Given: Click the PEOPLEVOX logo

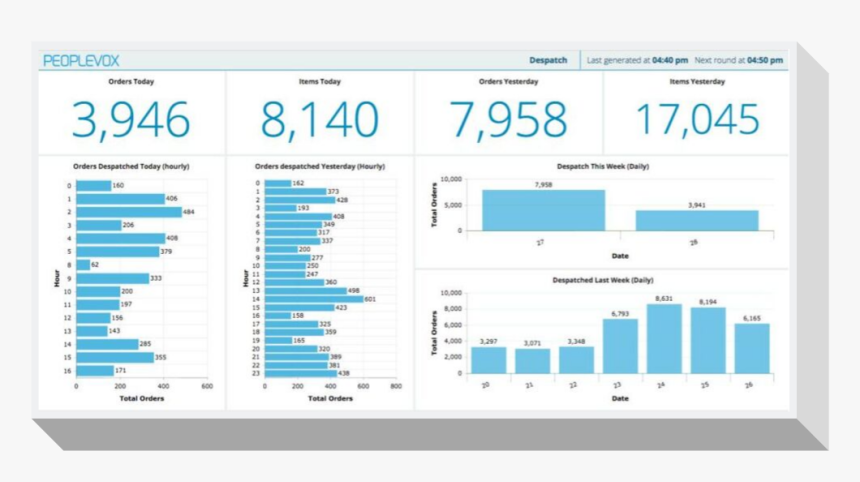Looking at the screenshot, I should coord(81,60).
